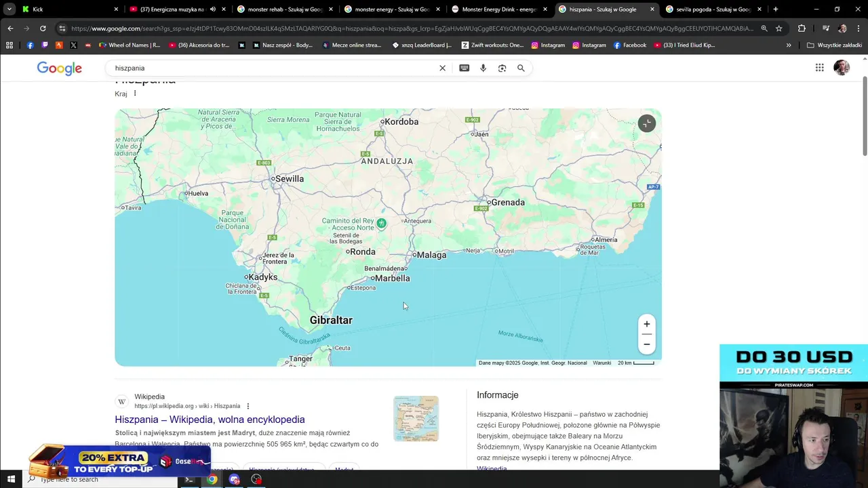The height and width of the screenshot is (488, 868).
Task: Open the X icon bookmark
Action: point(73,45)
